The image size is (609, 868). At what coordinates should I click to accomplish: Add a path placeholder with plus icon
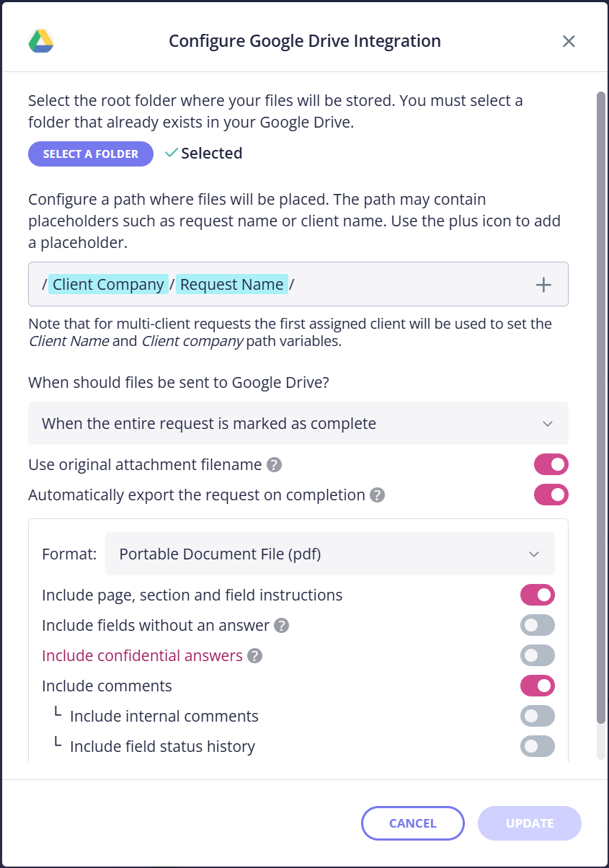click(x=543, y=285)
